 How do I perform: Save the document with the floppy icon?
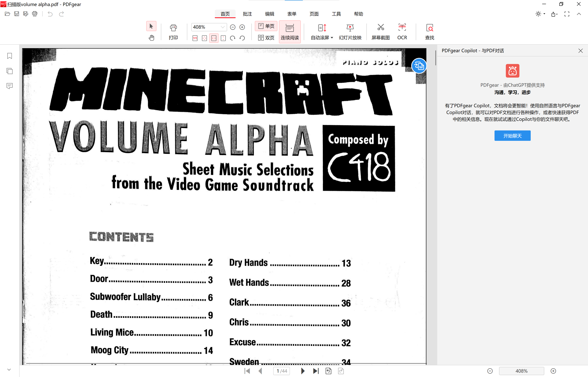pyautogui.click(x=16, y=14)
